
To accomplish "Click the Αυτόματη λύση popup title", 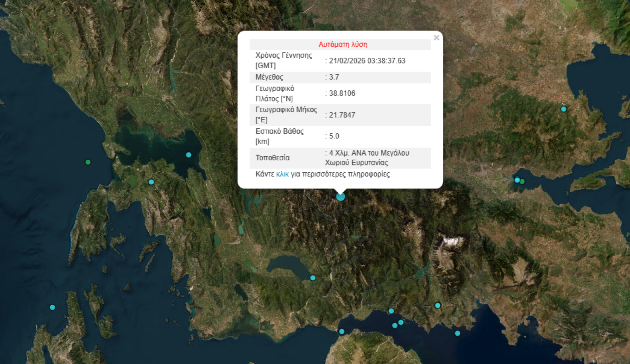I will (343, 44).
